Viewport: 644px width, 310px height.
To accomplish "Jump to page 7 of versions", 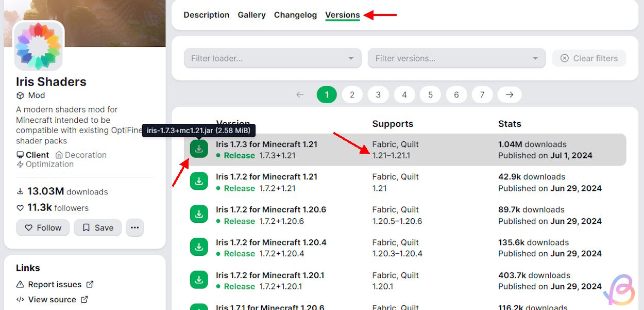I will tap(482, 94).
